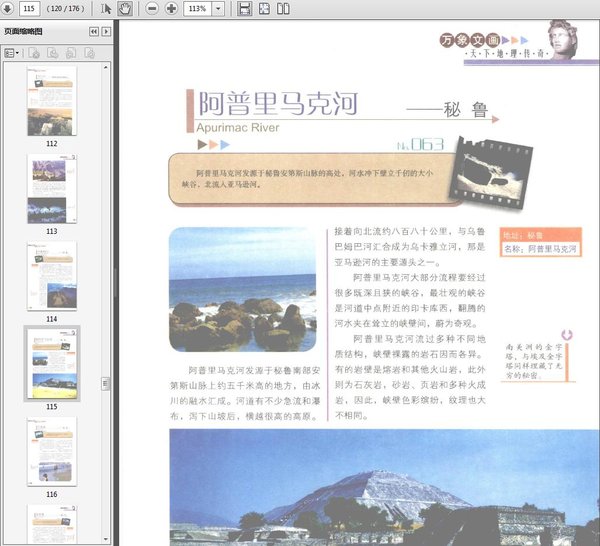
Task: Click the ocean rocks photo on page
Action: pyautogui.click(x=243, y=289)
